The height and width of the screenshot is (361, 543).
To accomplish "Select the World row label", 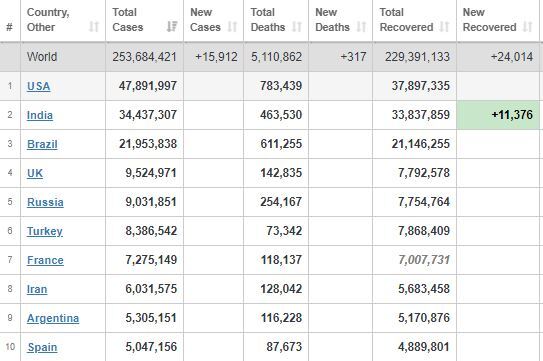I will point(42,57).
